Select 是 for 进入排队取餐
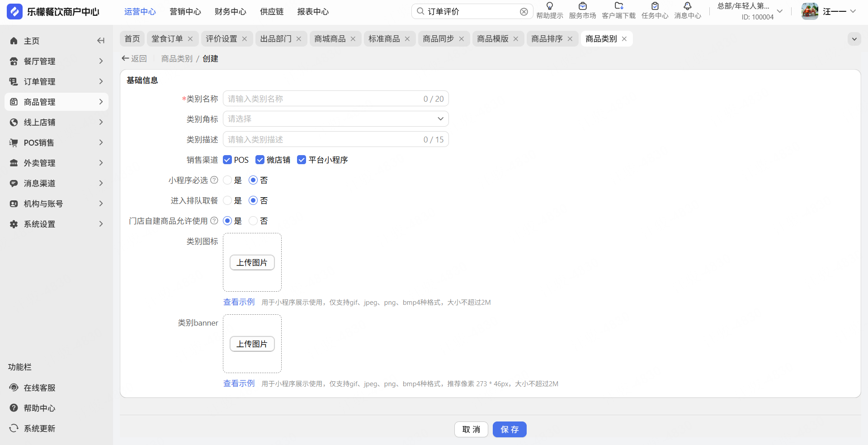Screen dimensions: 868x445 (227, 200)
